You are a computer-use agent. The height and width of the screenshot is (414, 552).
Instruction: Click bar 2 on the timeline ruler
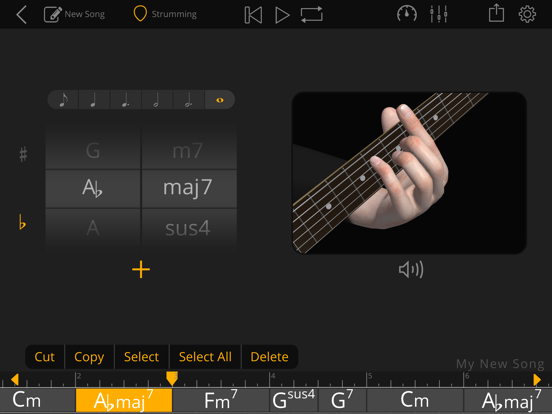(x=79, y=376)
